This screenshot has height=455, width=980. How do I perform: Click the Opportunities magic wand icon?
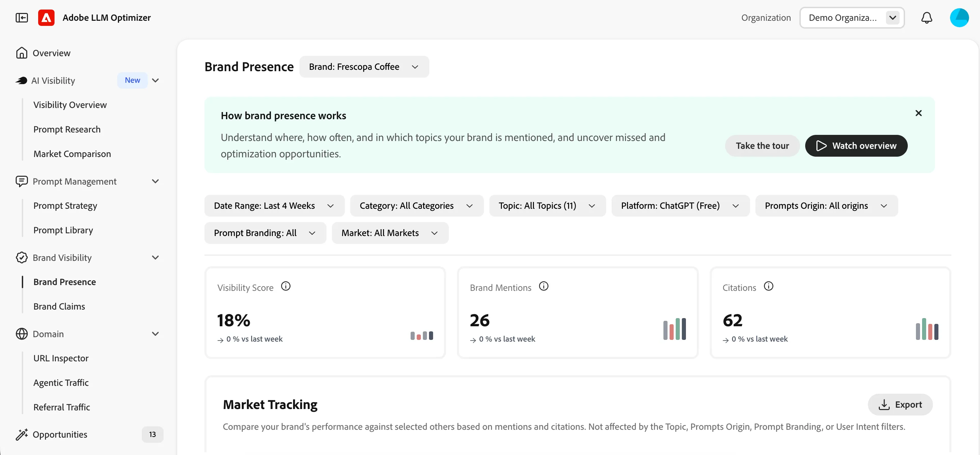[x=22, y=434]
